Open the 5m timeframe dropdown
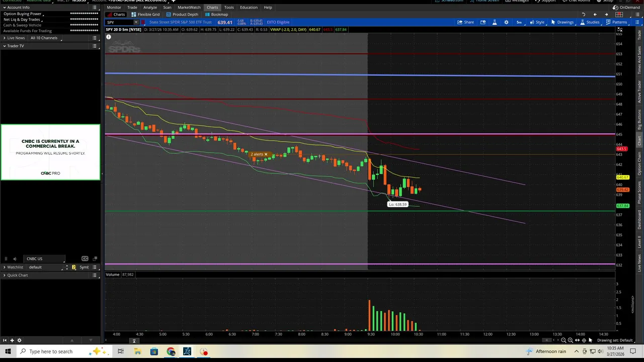This screenshot has height=362, width=644. tap(519, 22)
